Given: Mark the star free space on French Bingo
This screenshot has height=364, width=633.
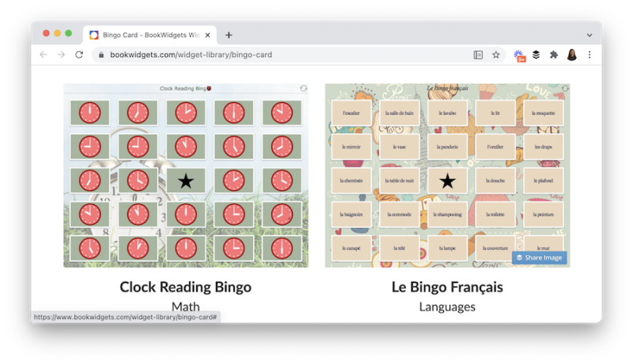Looking at the screenshot, I should (x=447, y=180).
